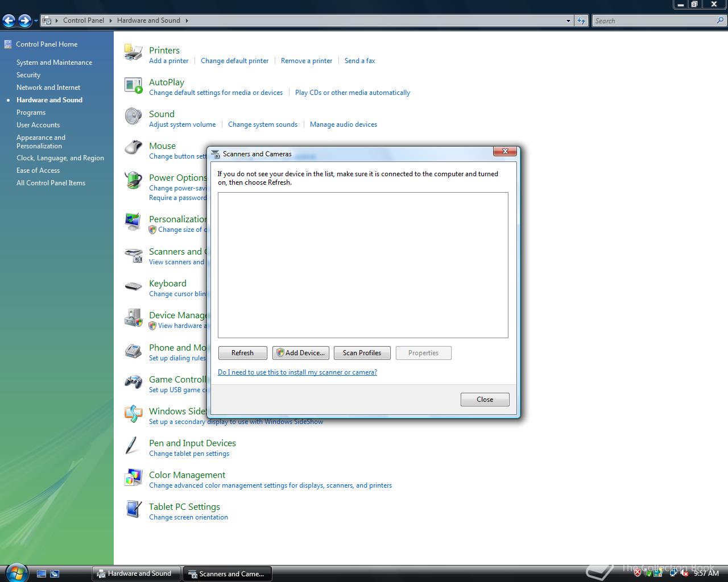Click the Control Panel Home icon
The image size is (728, 582).
(x=8, y=44)
